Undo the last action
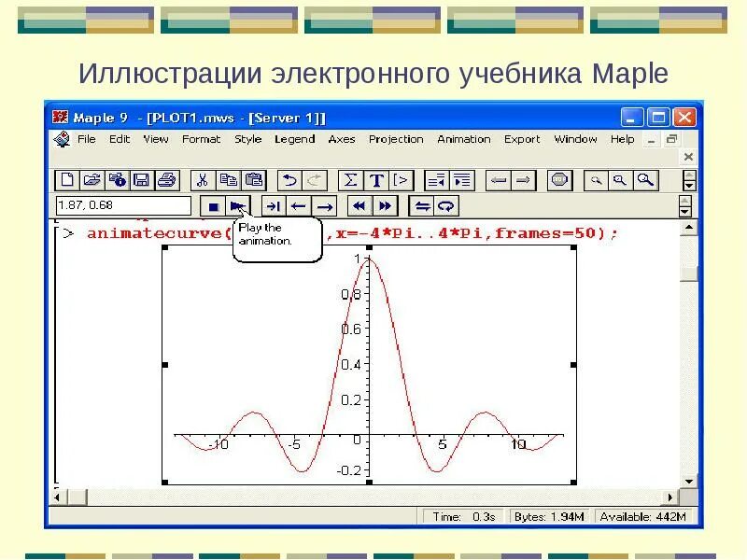Screen dimensions: 747x560 (291, 180)
